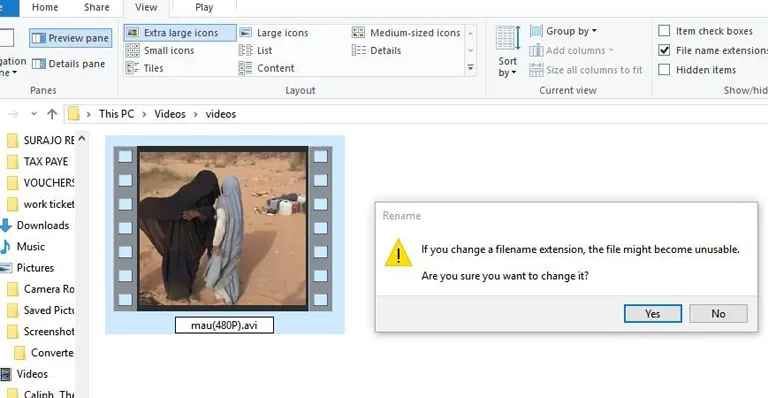Click folder icon in address bar

(73, 114)
